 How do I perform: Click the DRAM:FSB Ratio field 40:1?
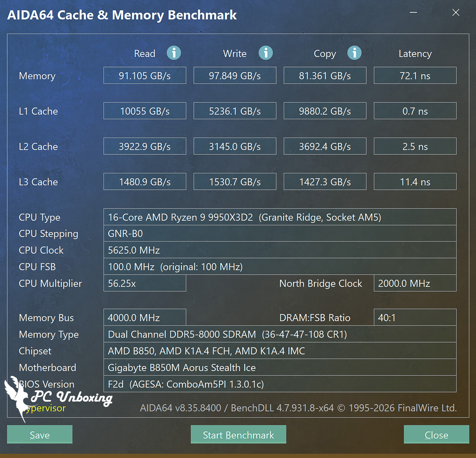(x=415, y=317)
